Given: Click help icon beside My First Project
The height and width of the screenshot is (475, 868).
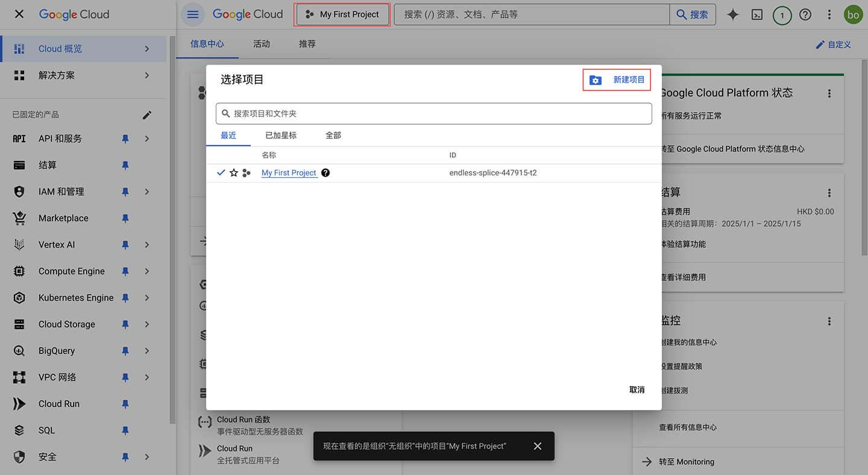Looking at the screenshot, I should point(325,173).
